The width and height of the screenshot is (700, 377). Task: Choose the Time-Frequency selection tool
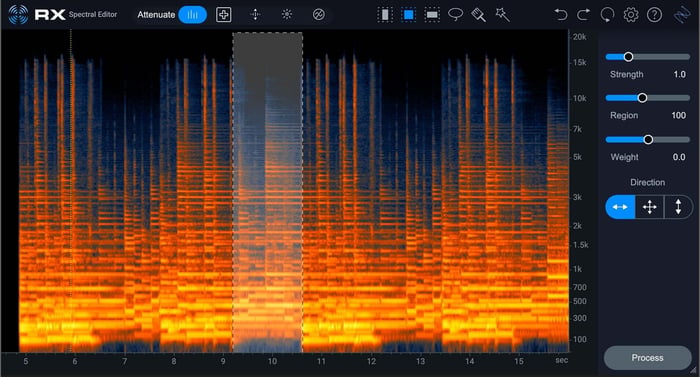pos(408,15)
